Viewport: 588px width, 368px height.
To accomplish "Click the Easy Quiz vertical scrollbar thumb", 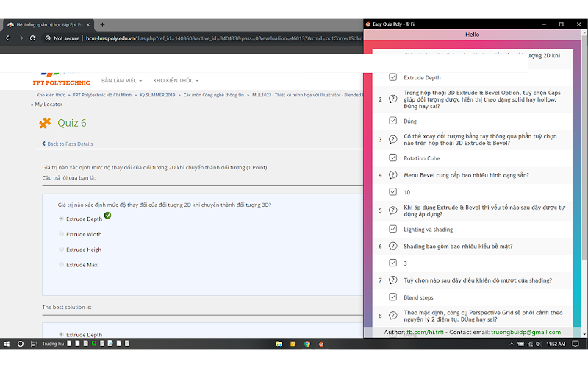I will [x=584, y=147].
